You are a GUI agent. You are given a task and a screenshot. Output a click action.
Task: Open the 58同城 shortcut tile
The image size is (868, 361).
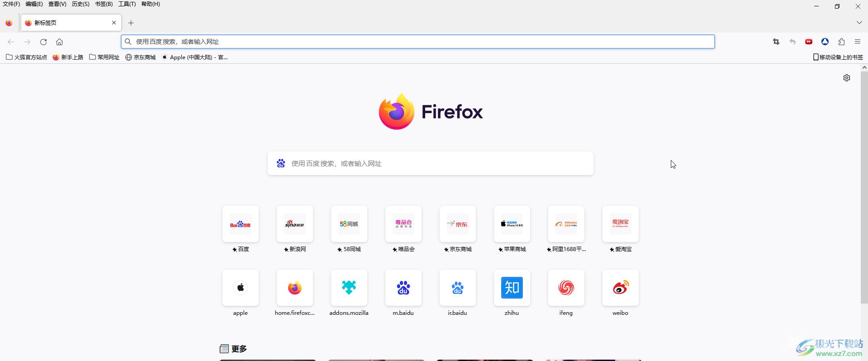[349, 224]
